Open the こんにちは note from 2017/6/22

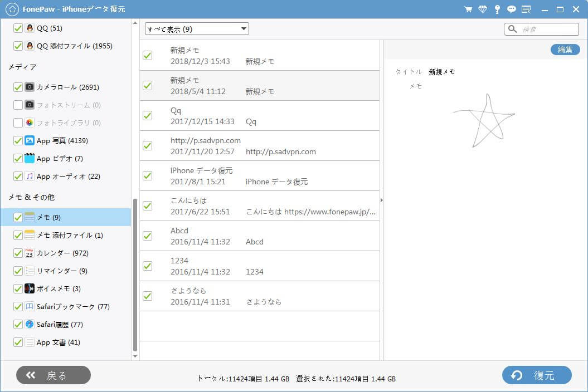click(x=260, y=205)
